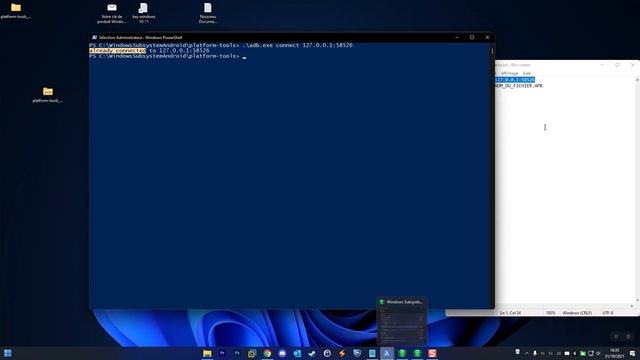The height and width of the screenshot is (360, 640).
Task: Open Outlook from the taskbar
Action: pos(297,353)
